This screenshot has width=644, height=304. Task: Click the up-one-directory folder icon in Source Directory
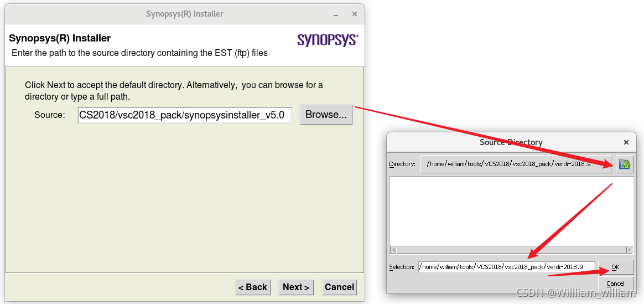[x=625, y=164]
